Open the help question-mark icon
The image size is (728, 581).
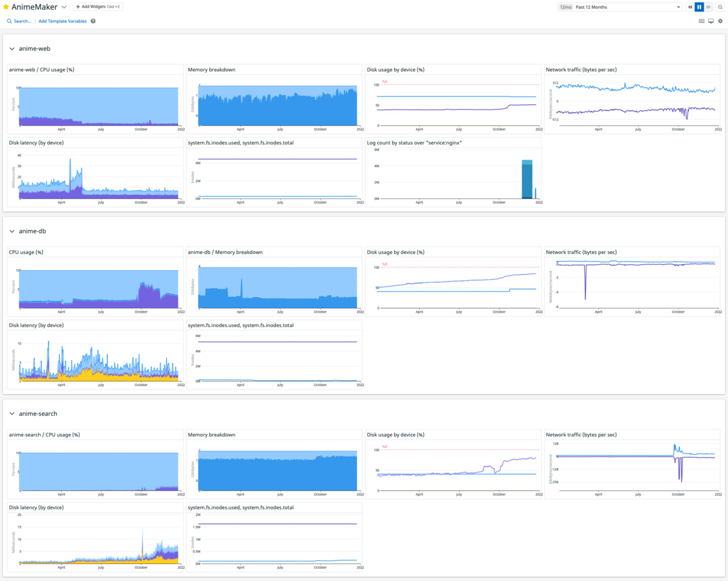coord(93,21)
